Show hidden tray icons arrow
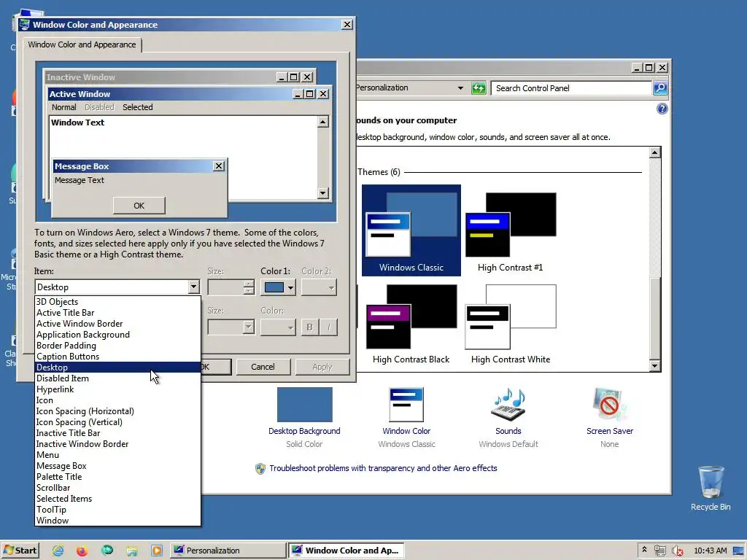Viewport: 747px width, 560px height. tap(645, 550)
